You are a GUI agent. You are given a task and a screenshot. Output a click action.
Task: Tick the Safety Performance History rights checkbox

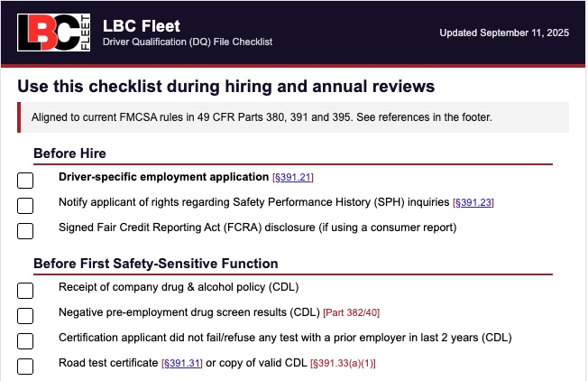pyautogui.click(x=25, y=206)
